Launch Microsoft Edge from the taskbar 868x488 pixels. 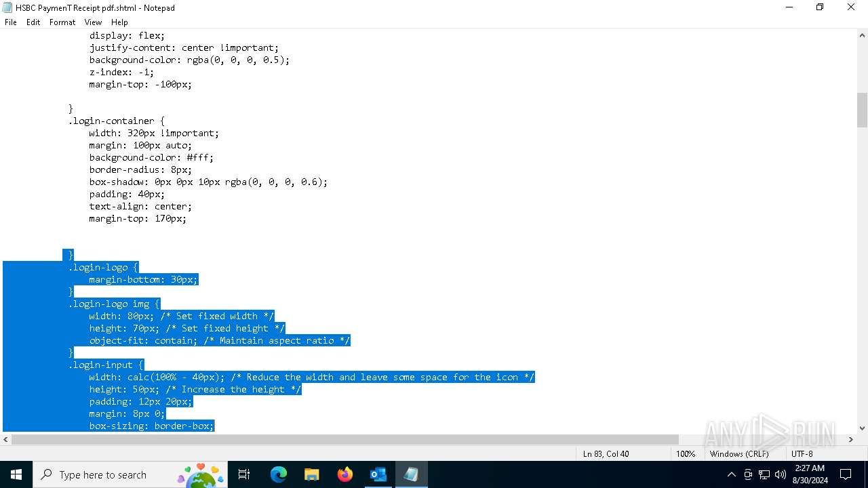tap(279, 474)
